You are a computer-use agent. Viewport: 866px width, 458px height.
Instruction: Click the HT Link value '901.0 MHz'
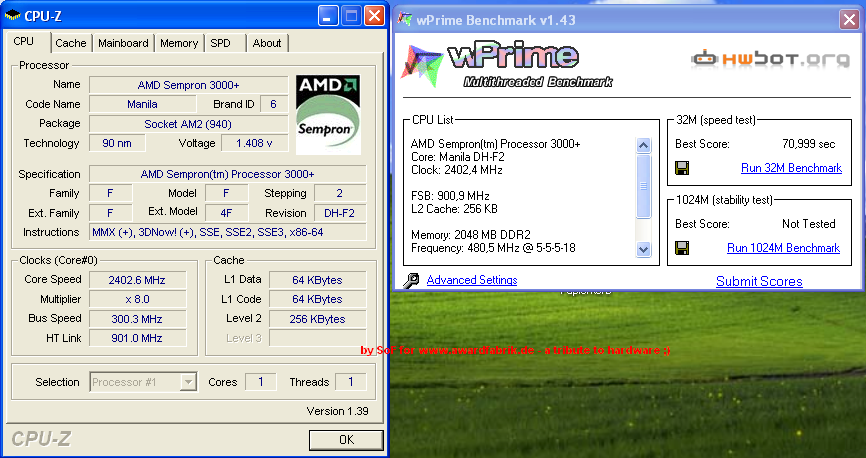137,338
